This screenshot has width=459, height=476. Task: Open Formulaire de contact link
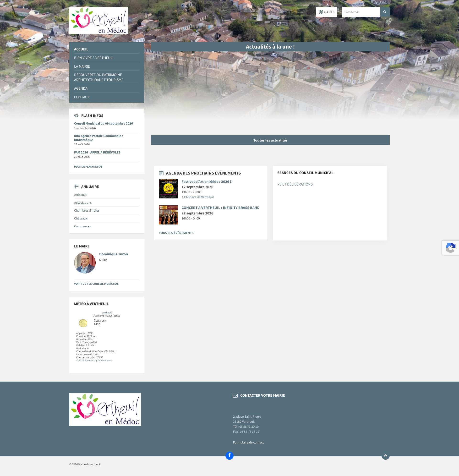[x=248, y=442]
